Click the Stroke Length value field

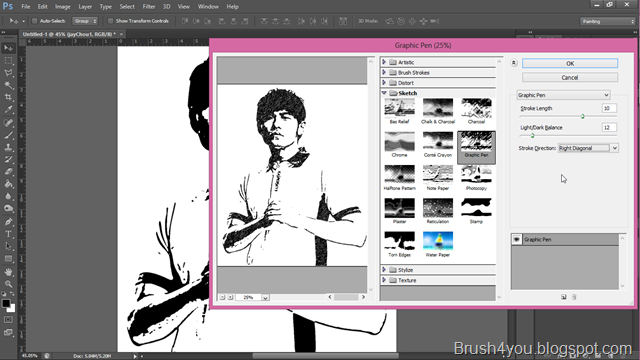coord(609,108)
